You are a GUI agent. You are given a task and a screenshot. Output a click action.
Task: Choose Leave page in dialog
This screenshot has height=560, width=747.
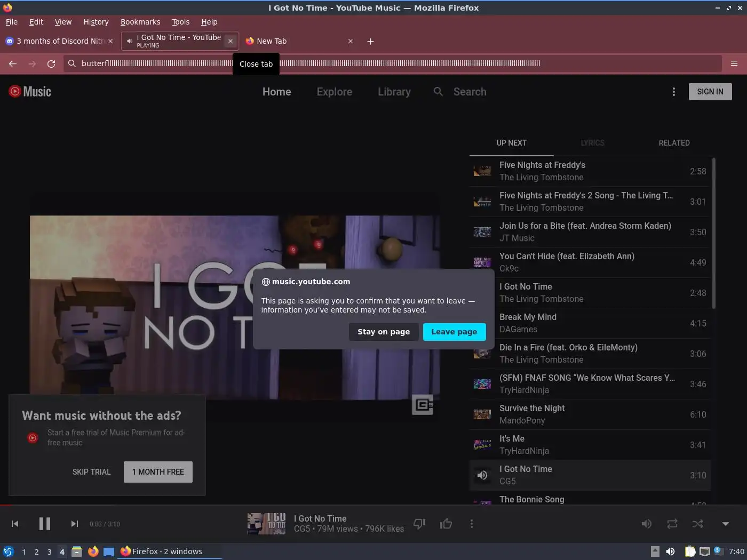[x=454, y=332]
